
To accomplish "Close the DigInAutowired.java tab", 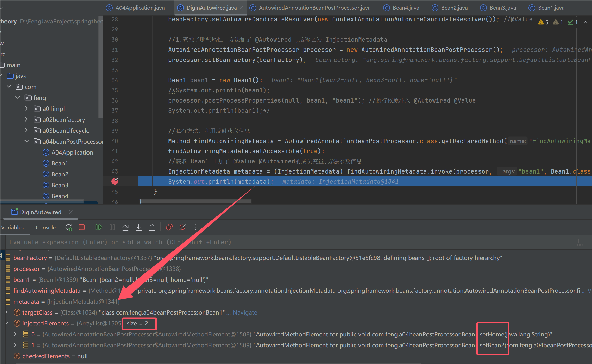I will point(241,8).
